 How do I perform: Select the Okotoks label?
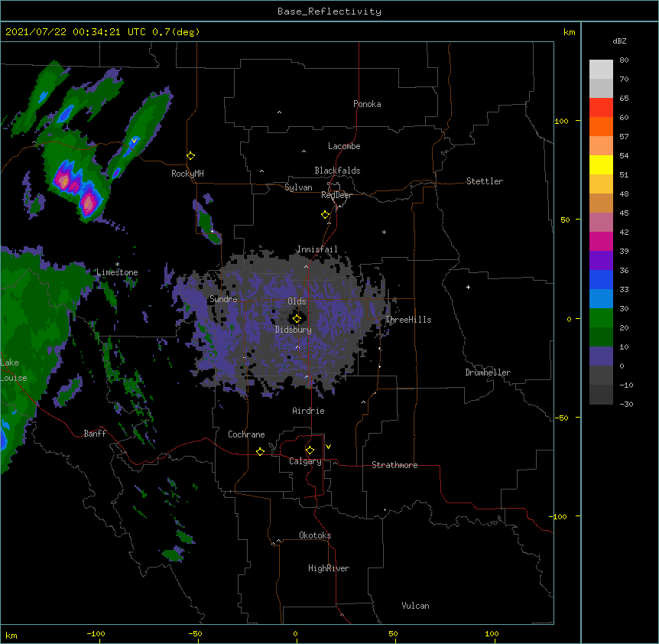(315, 535)
